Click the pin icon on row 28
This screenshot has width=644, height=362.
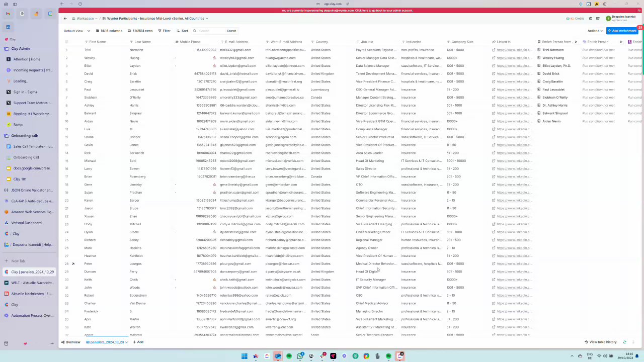click(73, 263)
